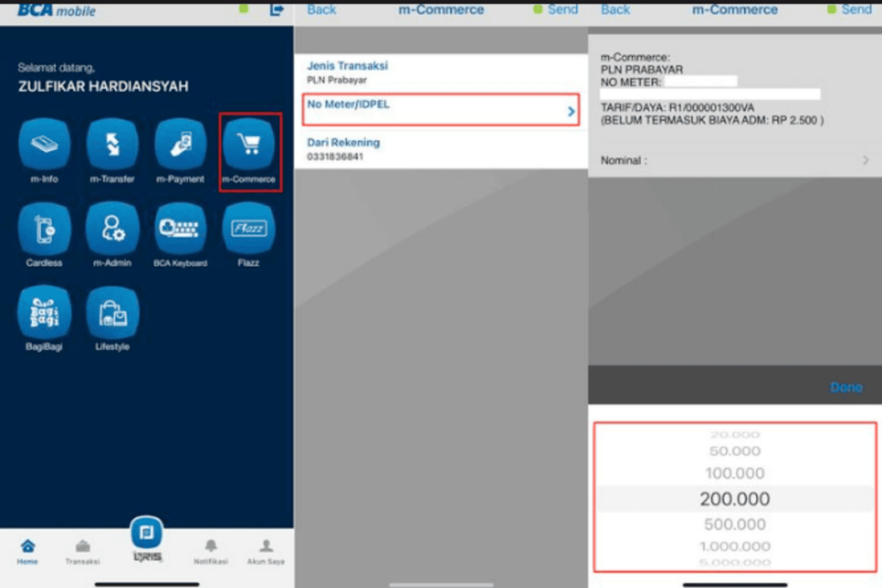Tap Back on the middle m-Commerce screen
882x588 pixels.
322,9
